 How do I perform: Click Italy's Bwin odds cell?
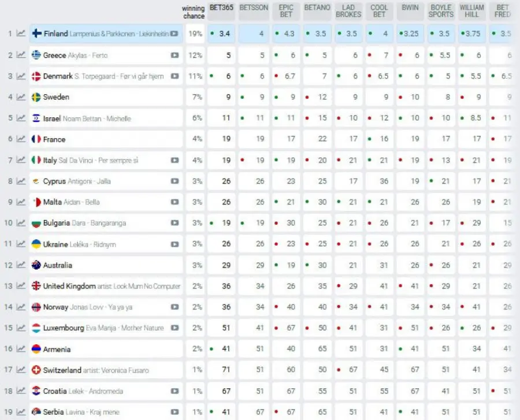pyautogui.click(x=410, y=161)
